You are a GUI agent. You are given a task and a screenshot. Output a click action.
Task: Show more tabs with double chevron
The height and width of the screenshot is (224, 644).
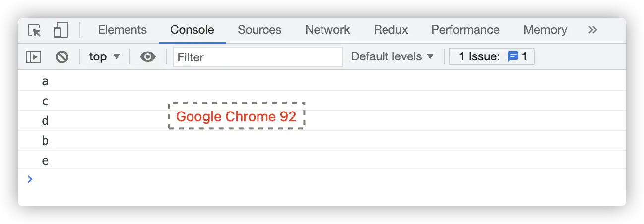click(592, 30)
